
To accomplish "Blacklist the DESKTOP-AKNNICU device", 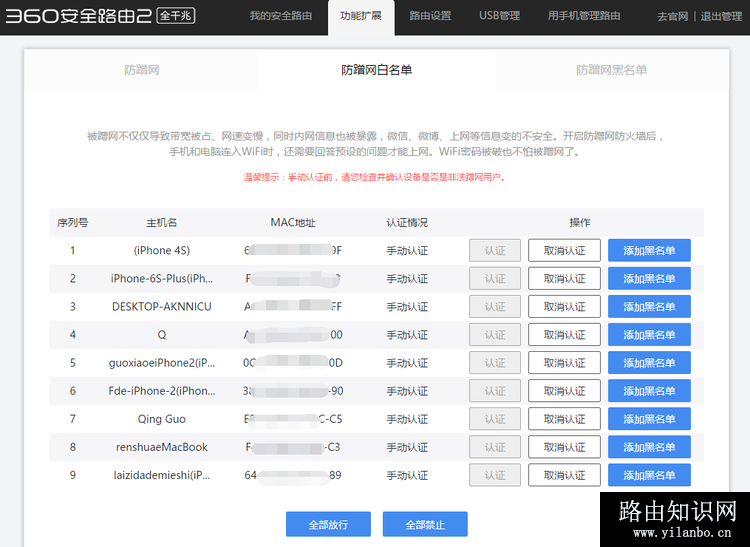I will (x=649, y=306).
